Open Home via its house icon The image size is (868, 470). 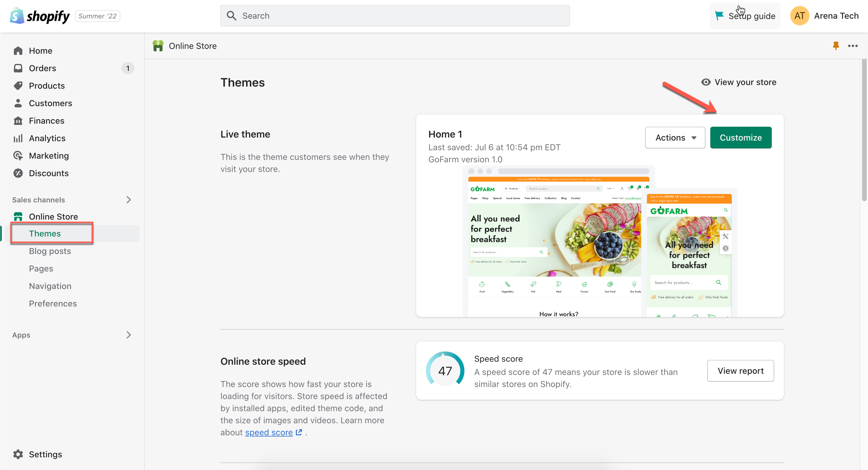click(18, 51)
